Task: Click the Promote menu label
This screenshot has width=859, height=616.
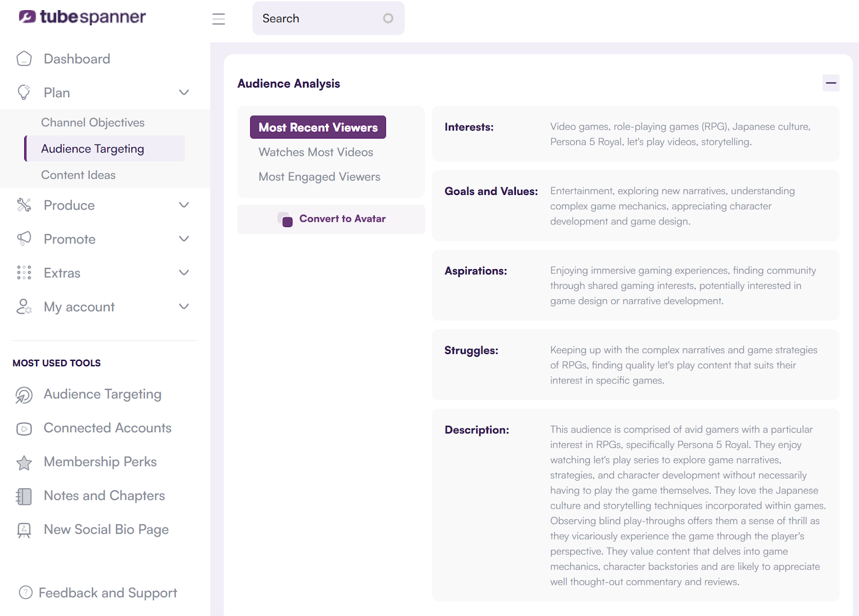Action: coord(70,239)
